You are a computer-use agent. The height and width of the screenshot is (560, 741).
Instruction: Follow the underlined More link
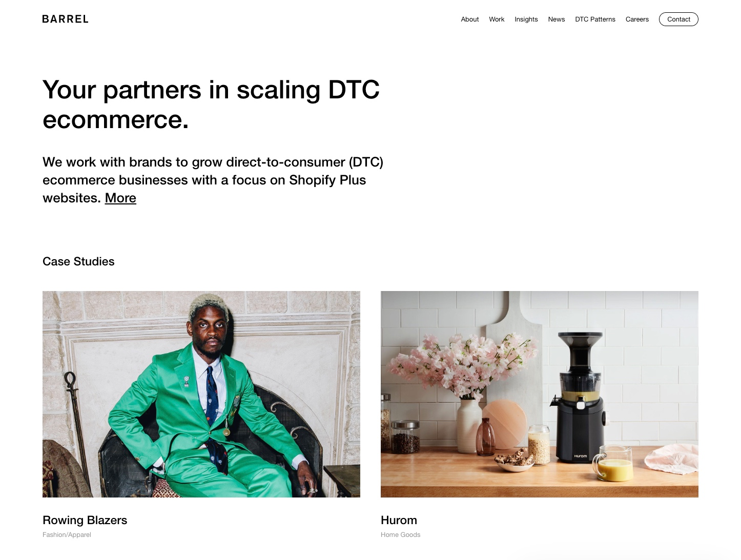(x=120, y=198)
